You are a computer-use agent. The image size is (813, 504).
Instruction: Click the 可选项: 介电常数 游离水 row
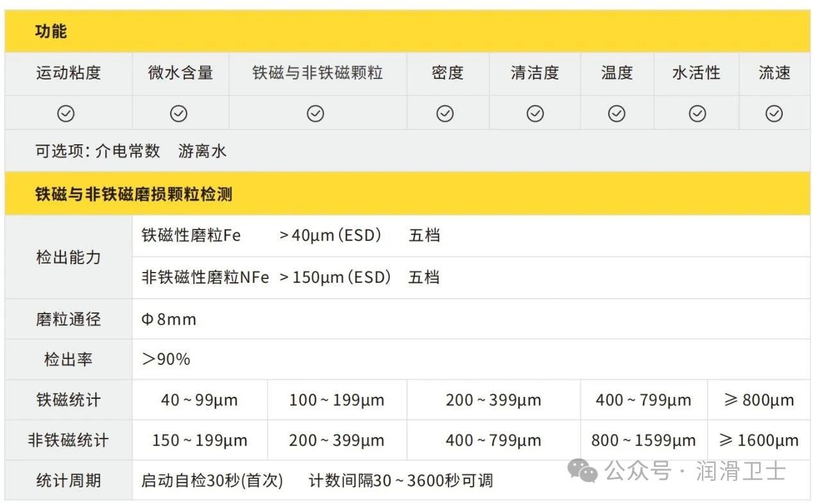click(x=407, y=151)
